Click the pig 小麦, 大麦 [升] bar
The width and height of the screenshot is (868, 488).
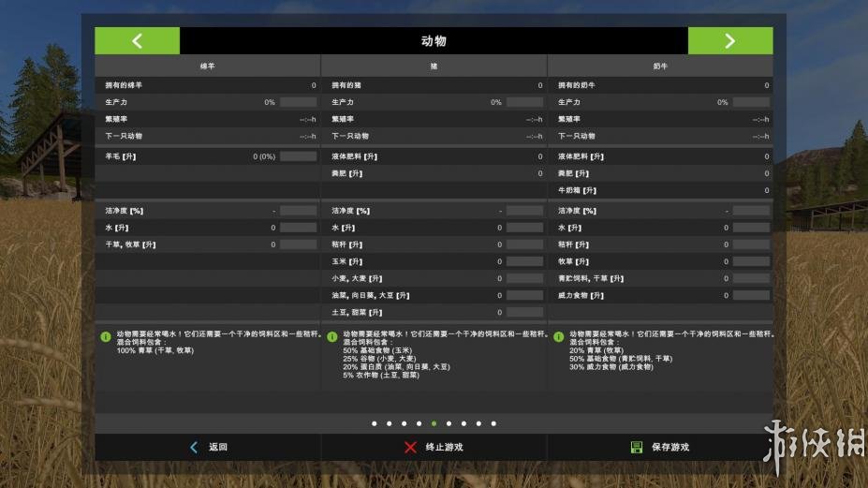click(x=524, y=278)
